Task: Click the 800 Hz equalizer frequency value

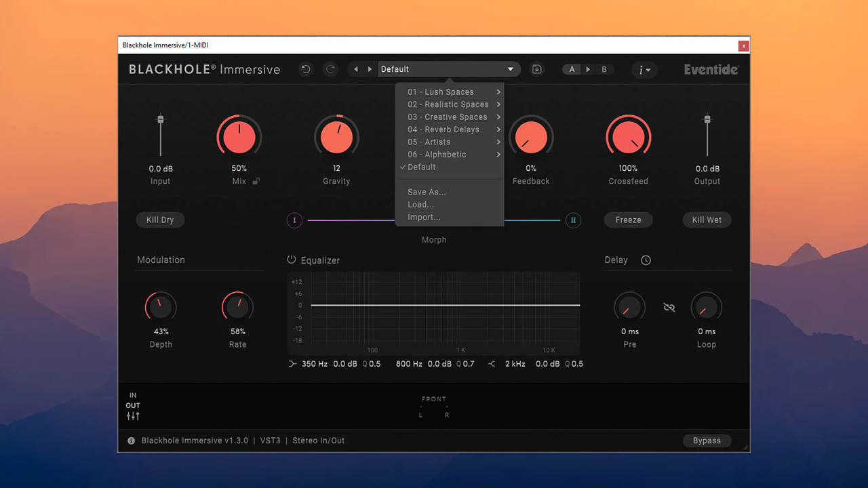Action: (x=409, y=364)
